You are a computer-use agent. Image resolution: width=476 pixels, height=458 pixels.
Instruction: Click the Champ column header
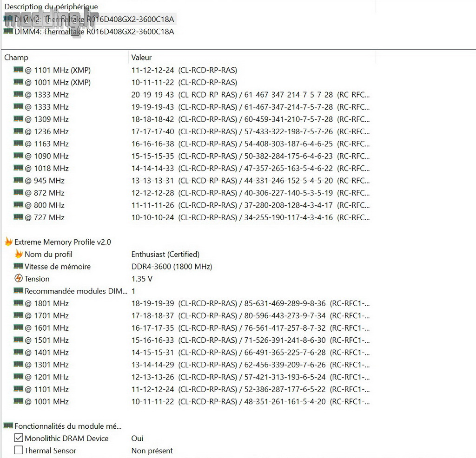click(x=16, y=57)
